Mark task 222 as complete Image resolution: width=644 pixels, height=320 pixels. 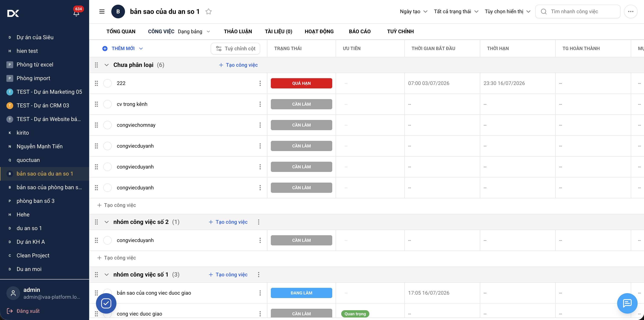point(107,83)
